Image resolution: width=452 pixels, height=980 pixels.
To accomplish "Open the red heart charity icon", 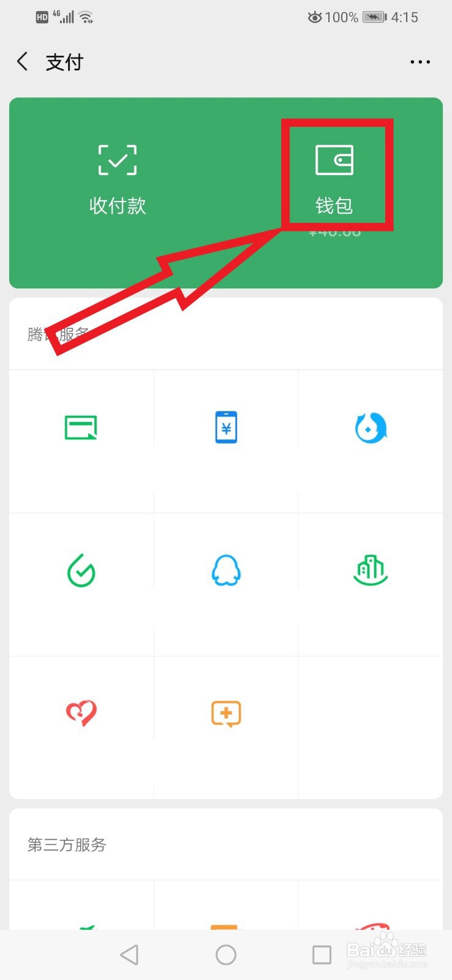I will tap(81, 713).
